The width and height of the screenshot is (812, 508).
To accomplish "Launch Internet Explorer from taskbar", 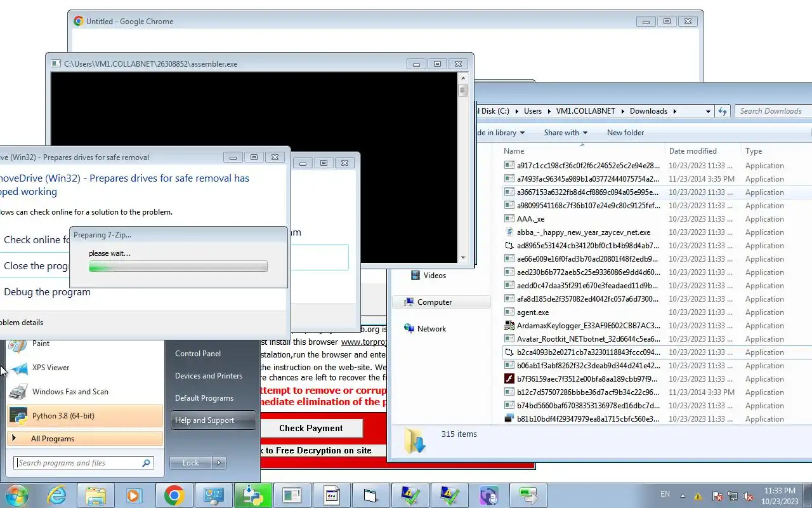I will click(x=56, y=495).
